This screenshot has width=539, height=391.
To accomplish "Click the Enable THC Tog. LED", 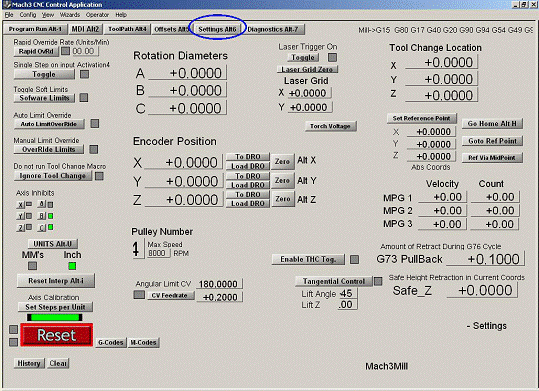I will point(354,260).
